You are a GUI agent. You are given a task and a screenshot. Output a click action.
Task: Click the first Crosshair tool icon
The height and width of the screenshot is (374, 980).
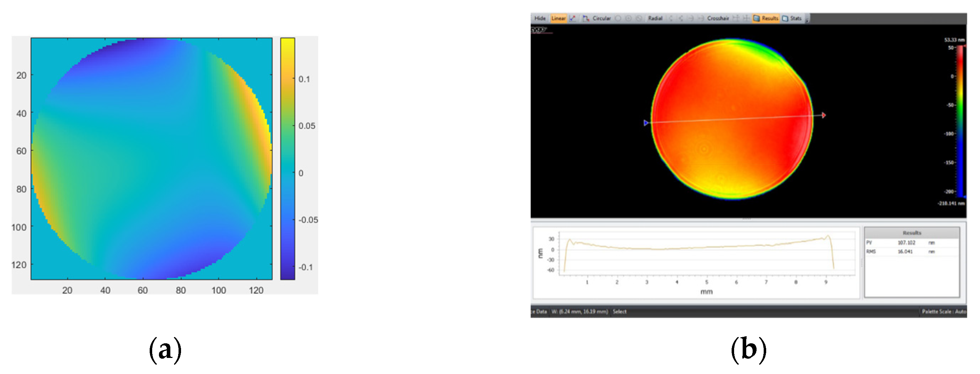pyautogui.click(x=736, y=18)
